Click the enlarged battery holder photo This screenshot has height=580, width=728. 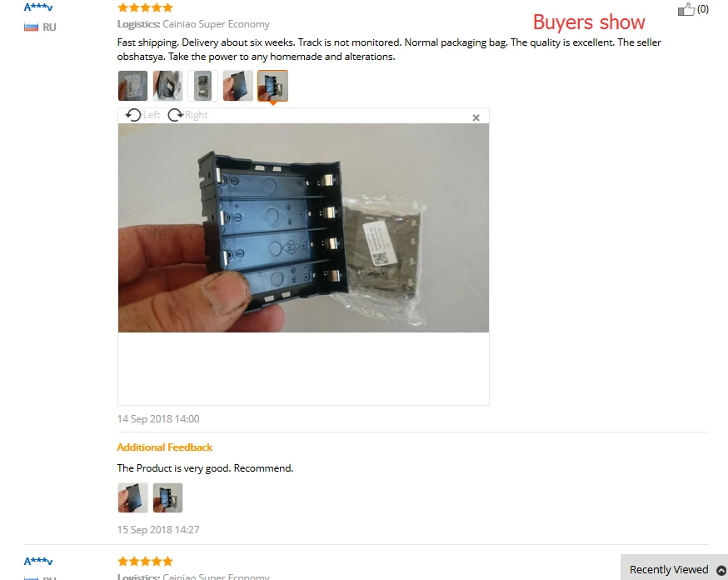point(303,227)
